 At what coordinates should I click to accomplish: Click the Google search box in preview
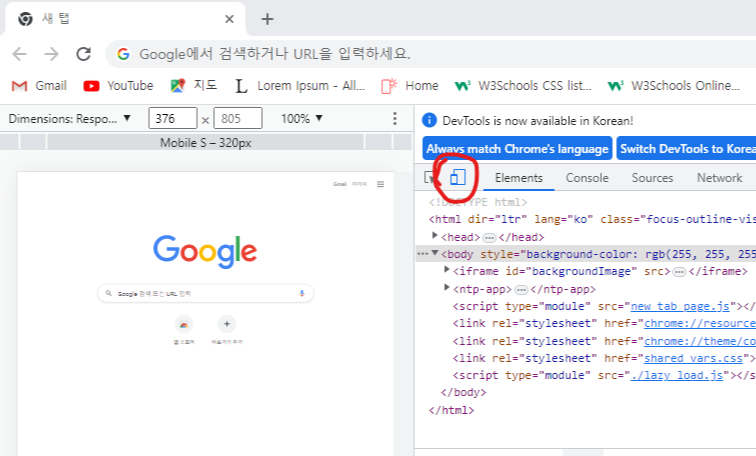tap(205, 293)
